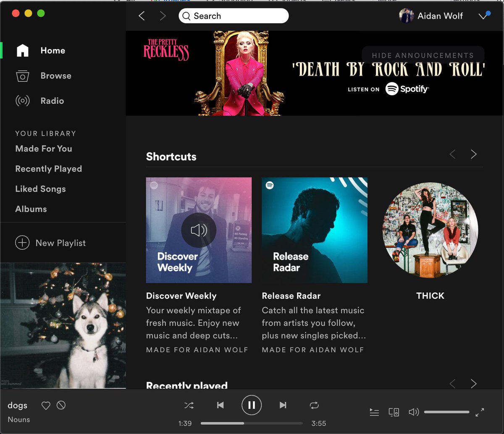Open the Discover Weekly title link
The height and width of the screenshot is (434, 504).
(x=181, y=296)
